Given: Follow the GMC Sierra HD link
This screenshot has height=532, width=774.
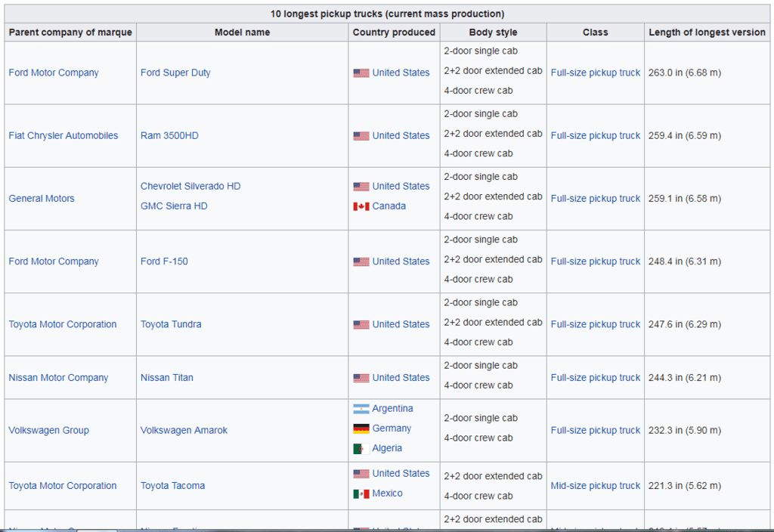Looking at the screenshot, I should 174,206.
